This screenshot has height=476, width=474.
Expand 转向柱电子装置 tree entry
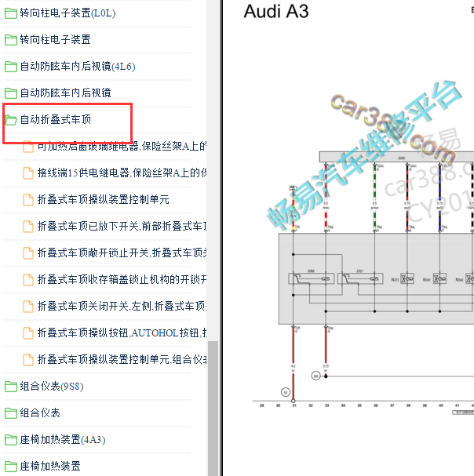[55, 39]
